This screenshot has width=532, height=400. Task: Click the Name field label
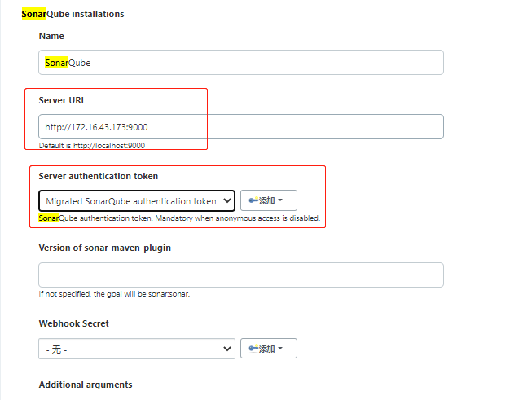click(x=51, y=36)
